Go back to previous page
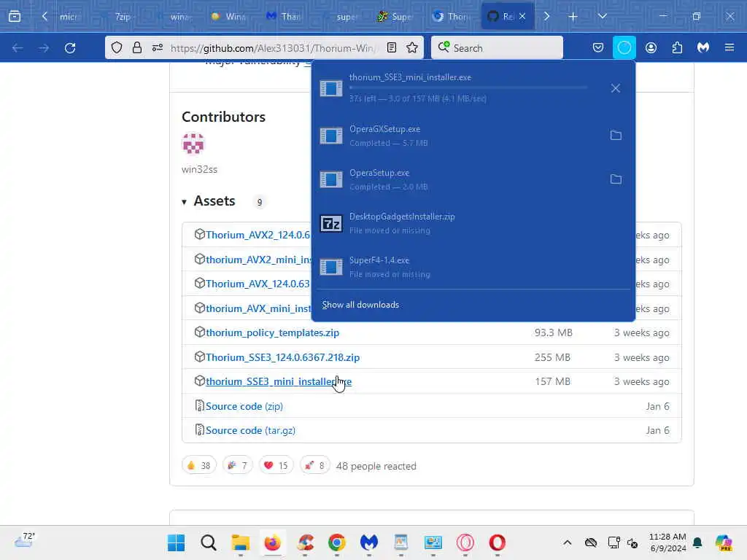Screen dimensions: 747x560 tap(18, 47)
